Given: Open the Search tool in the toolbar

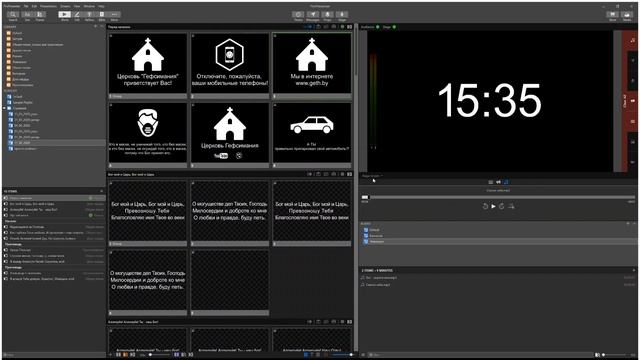Looking at the screenshot, I should [13, 16].
